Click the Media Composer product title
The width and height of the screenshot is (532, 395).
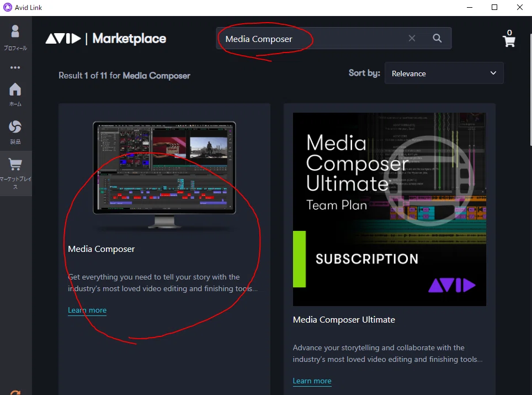101,249
